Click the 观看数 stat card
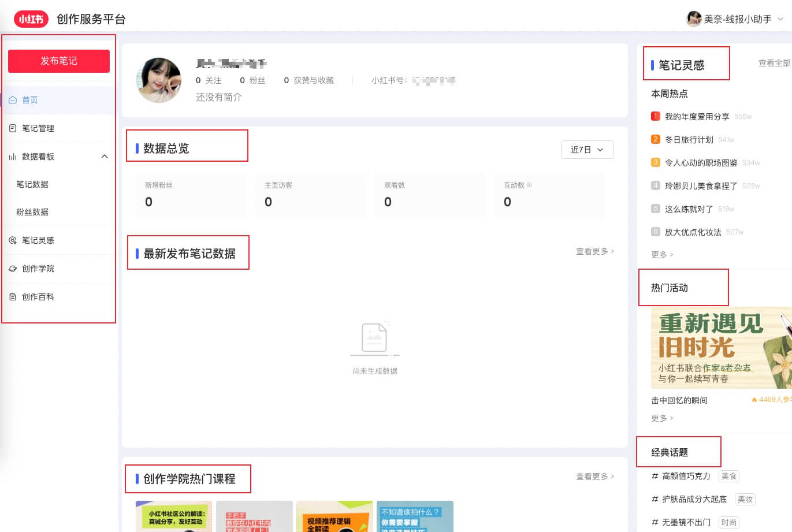The image size is (792, 532). pos(430,195)
